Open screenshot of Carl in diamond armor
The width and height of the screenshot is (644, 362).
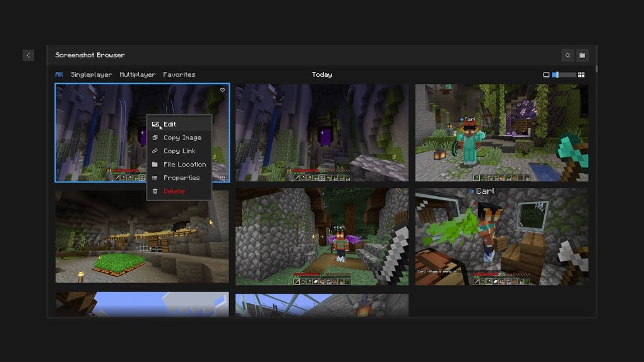click(x=501, y=132)
